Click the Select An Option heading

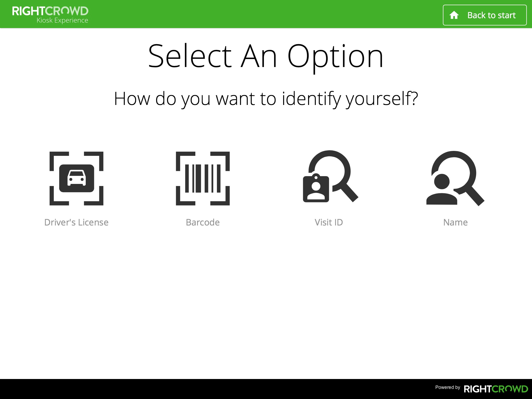pos(265,56)
